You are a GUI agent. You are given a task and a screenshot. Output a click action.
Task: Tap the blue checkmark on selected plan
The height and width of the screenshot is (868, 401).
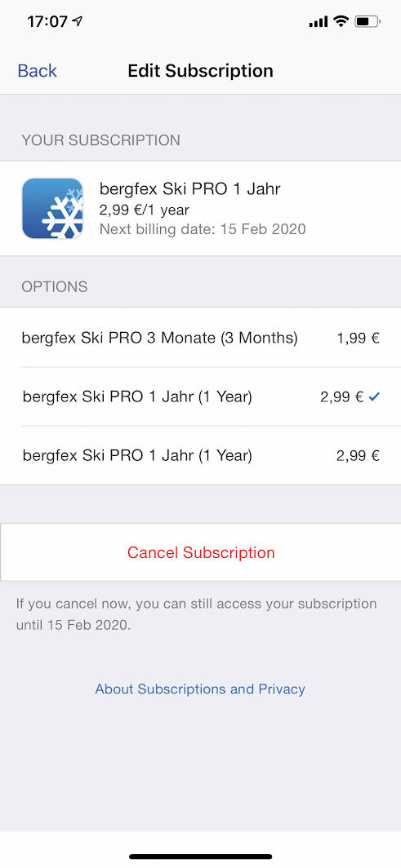tap(374, 396)
